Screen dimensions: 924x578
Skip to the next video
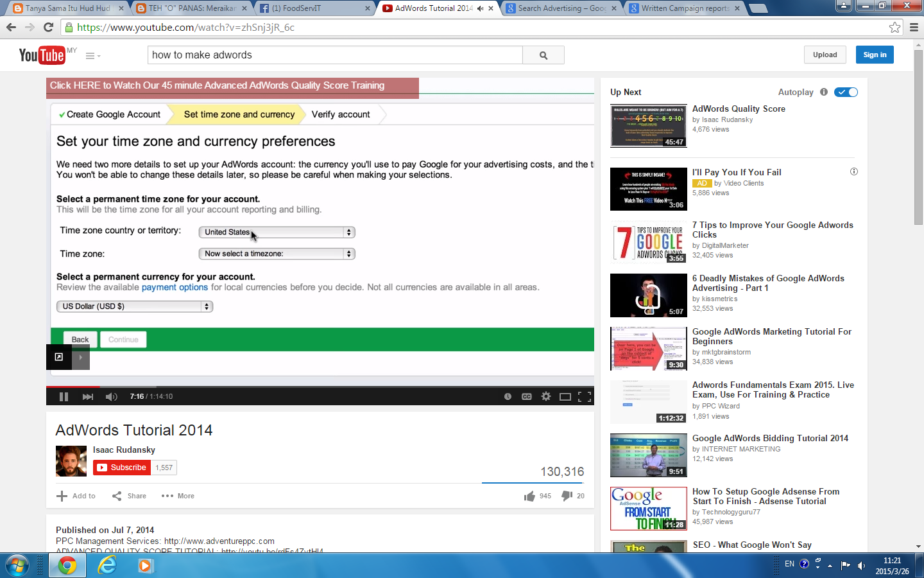click(88, 397)
